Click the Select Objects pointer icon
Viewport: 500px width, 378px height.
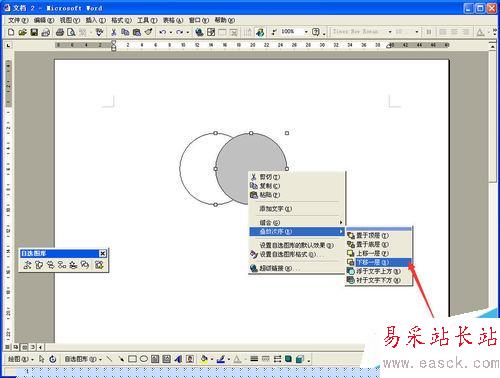(42, 359)
